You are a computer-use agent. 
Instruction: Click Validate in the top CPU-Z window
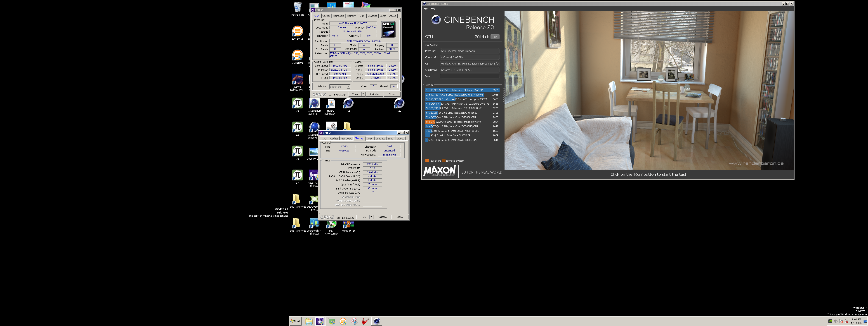[374, 94]
